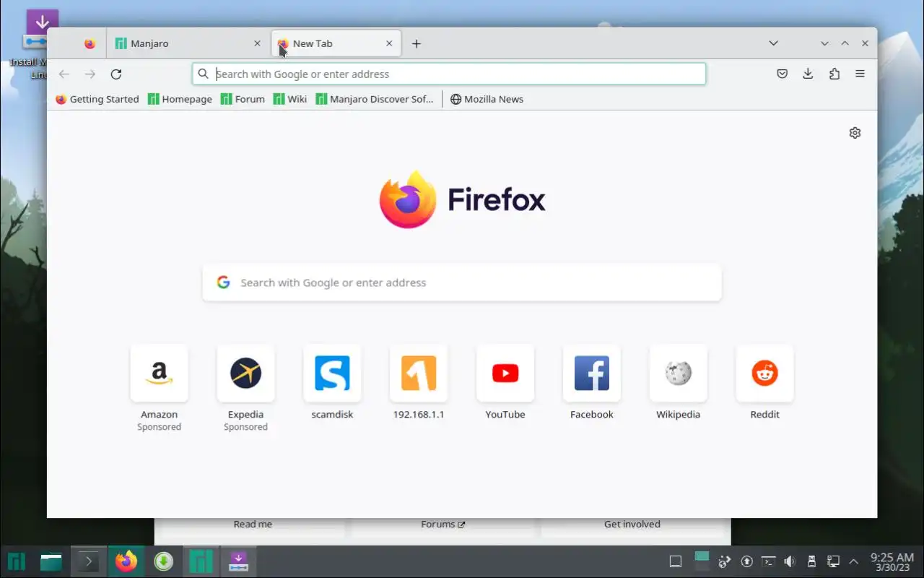Open the virtual desktop pager
The image size is (924, 578).
coord(702,561)
